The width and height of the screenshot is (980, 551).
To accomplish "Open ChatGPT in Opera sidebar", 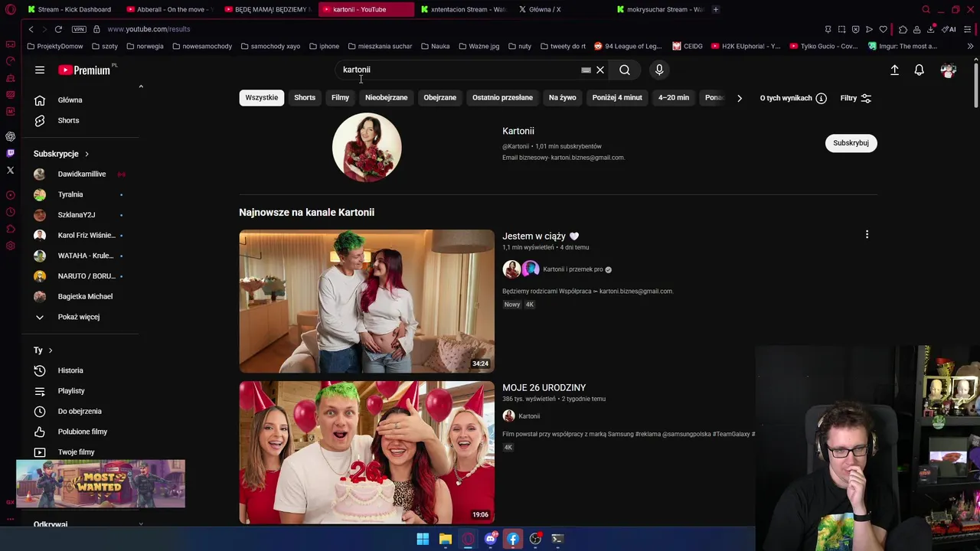I will coord(10,136).
